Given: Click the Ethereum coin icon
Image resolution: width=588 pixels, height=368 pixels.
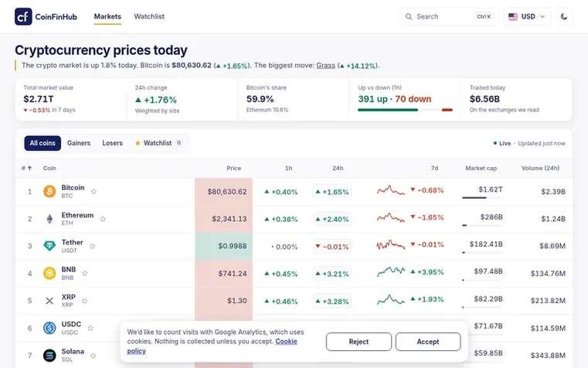Looking at the screenshot, I should 49,219.
